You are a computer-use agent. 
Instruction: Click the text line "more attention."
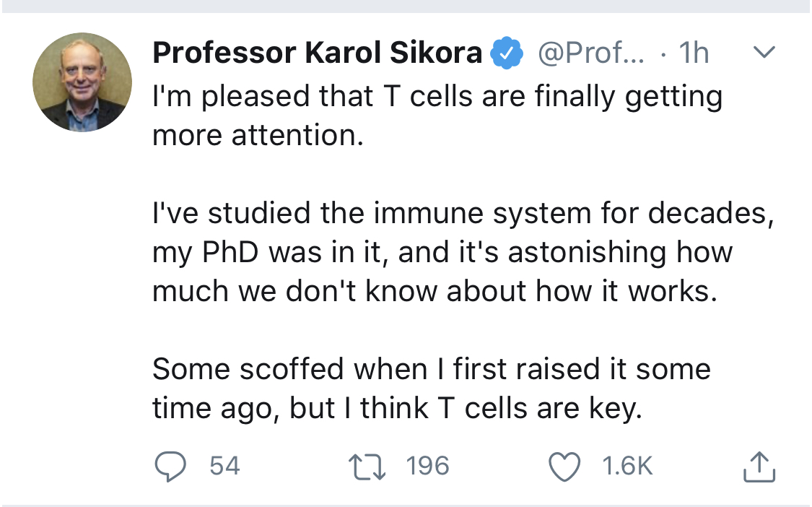258,136
